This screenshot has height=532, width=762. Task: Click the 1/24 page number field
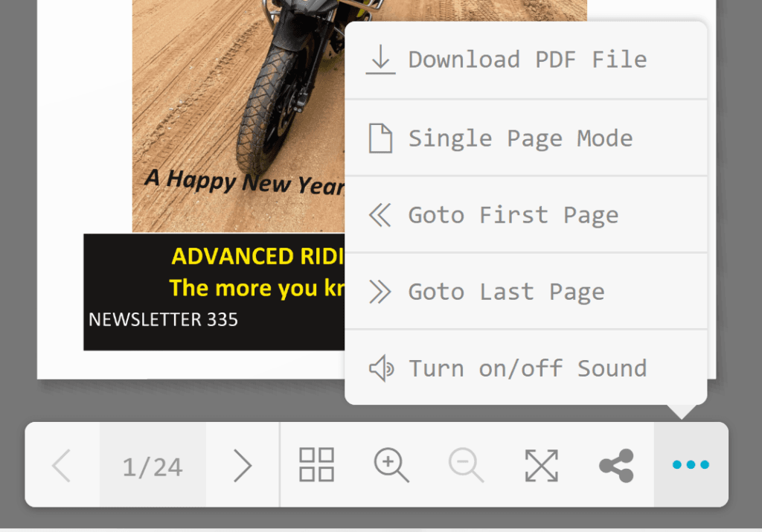click(153, 465)
